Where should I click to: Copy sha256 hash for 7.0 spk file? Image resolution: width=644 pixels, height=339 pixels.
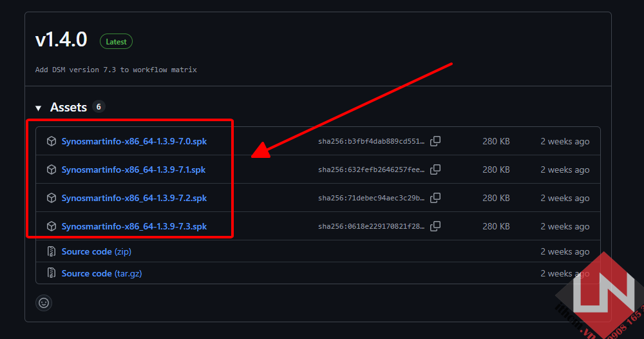pyautogui.click(x=435, y=141)
